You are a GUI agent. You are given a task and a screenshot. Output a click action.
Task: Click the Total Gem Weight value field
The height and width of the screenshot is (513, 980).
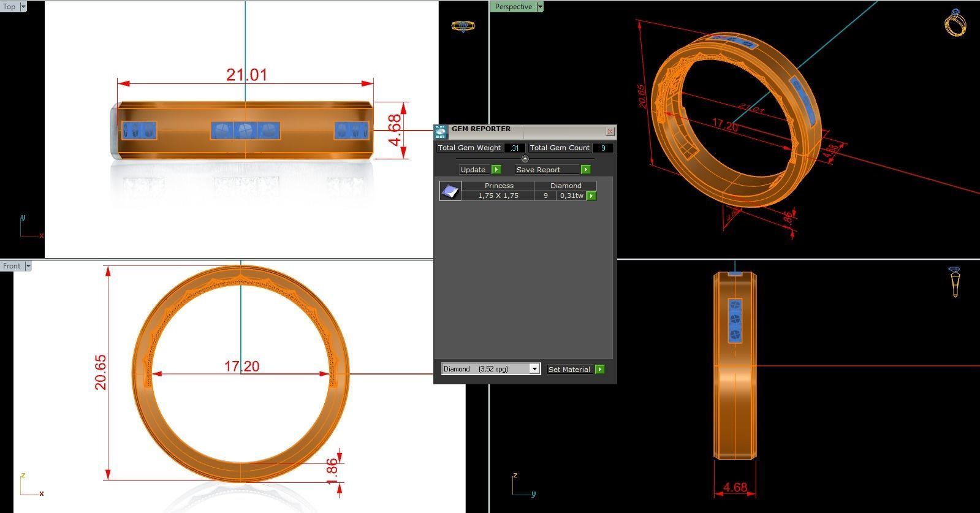point(514,148)
